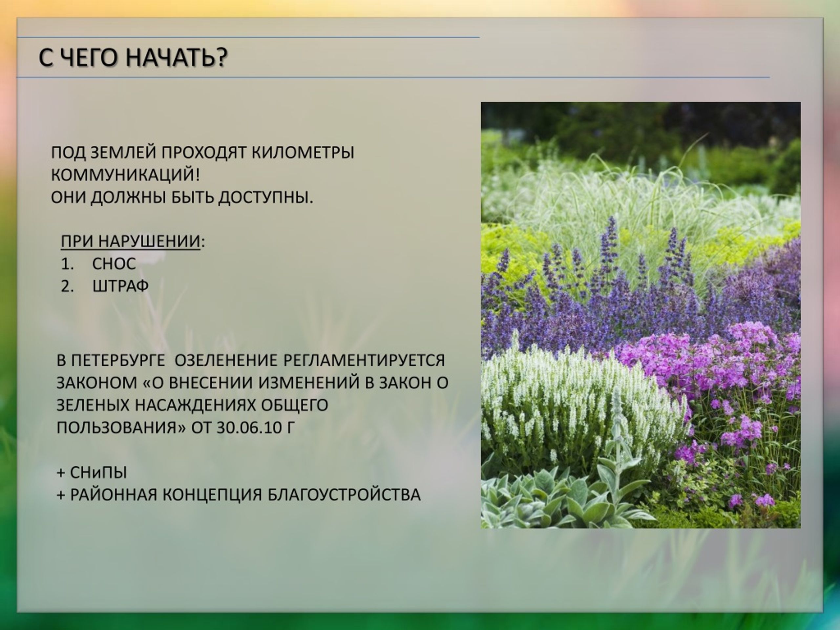Viewport: 840px width, 630px height.
Task: Click the line 'ЗЕЛЕНЫХ НАСАЖДЕНИЯХ ОБЩЕГО'
Action: [192, 405]
